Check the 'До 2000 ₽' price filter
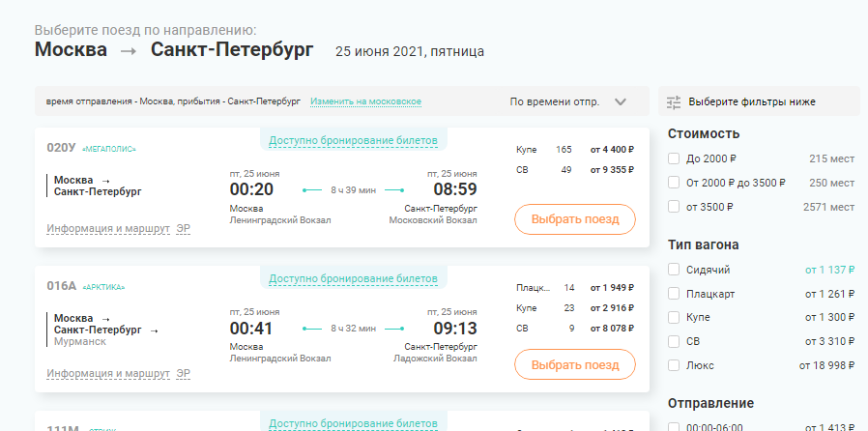Viewport: 868px width, 431px height. (x=675, y=158)
